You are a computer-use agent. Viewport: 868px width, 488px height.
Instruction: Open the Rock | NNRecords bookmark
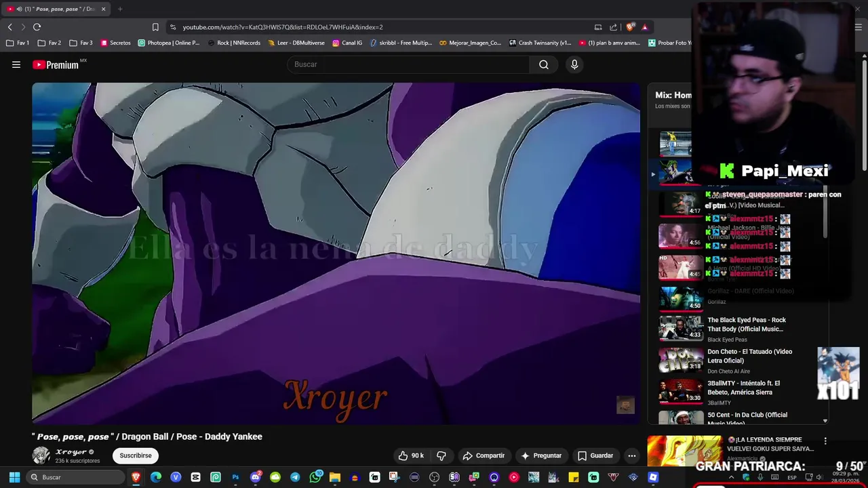[x=234, y=43]
